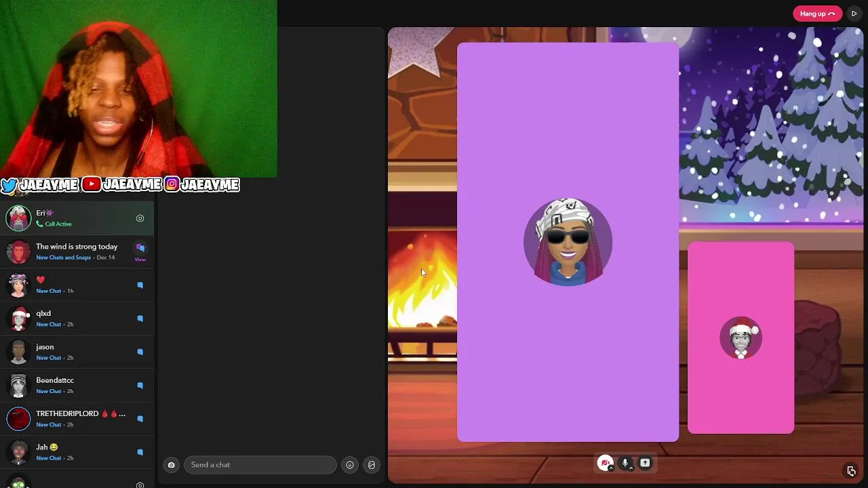Click 'New Chats and Snaps' status text

click(63, 258)
